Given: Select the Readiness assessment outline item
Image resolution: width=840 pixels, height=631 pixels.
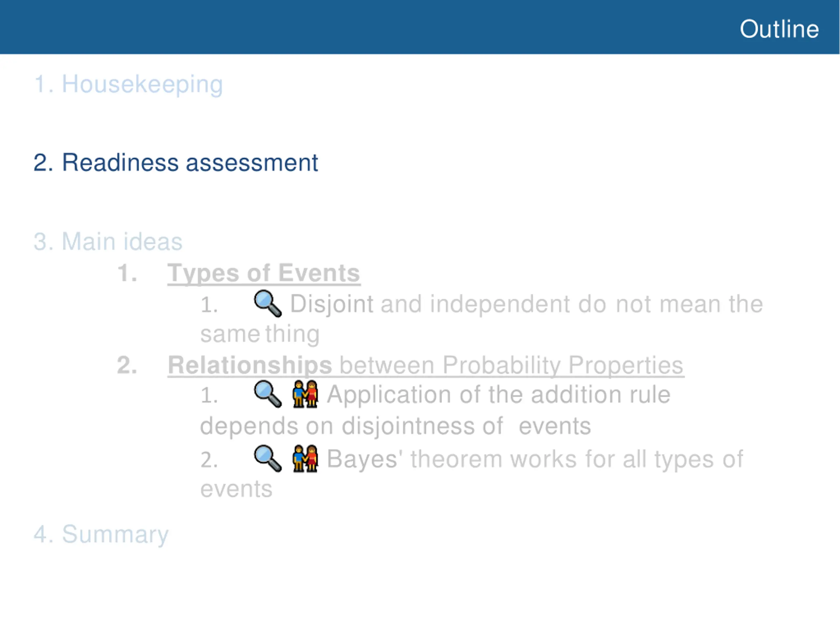Looking at the screenshot, I should (x=176, y=163).
